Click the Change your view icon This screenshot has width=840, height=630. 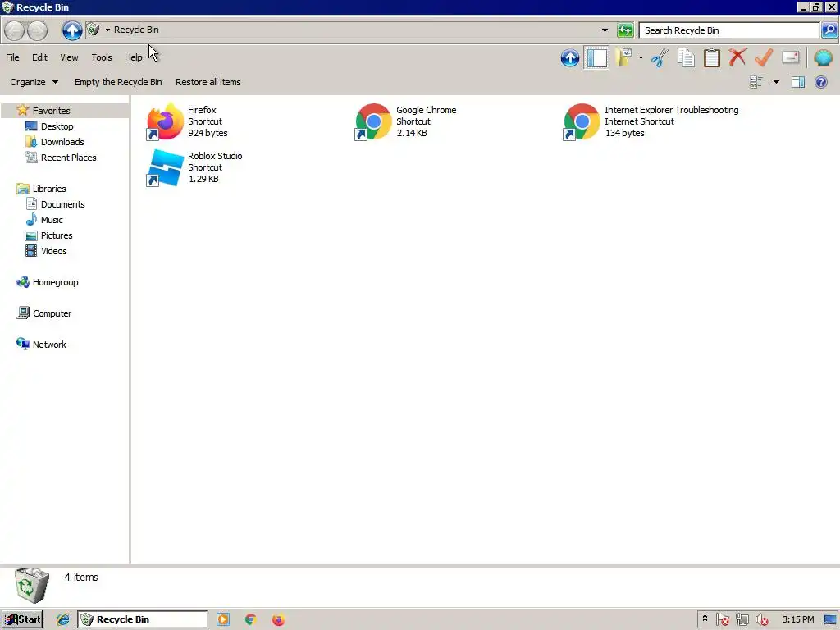756,82
